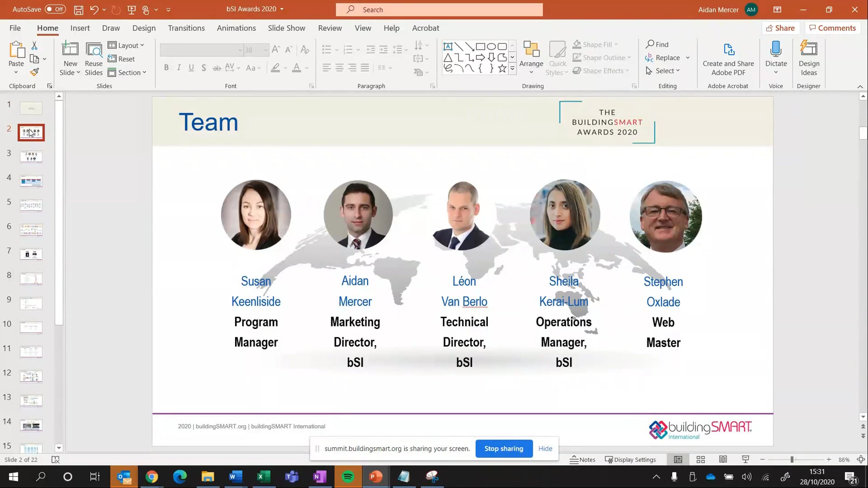The image size is (868, 488).
Task: Adjust the zoom slider handle
Action: tap(792, 459)
